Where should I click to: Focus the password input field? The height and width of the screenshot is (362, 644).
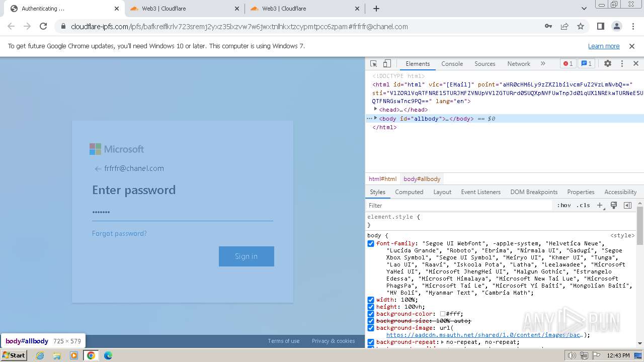pos(183,212)
